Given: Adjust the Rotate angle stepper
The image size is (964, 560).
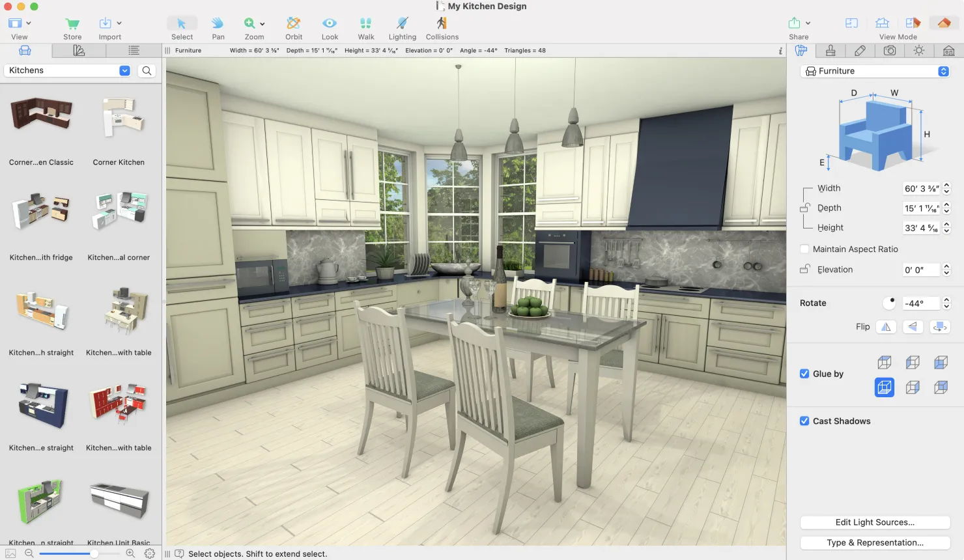Looking at the screenshot, I should click(946, 303).
